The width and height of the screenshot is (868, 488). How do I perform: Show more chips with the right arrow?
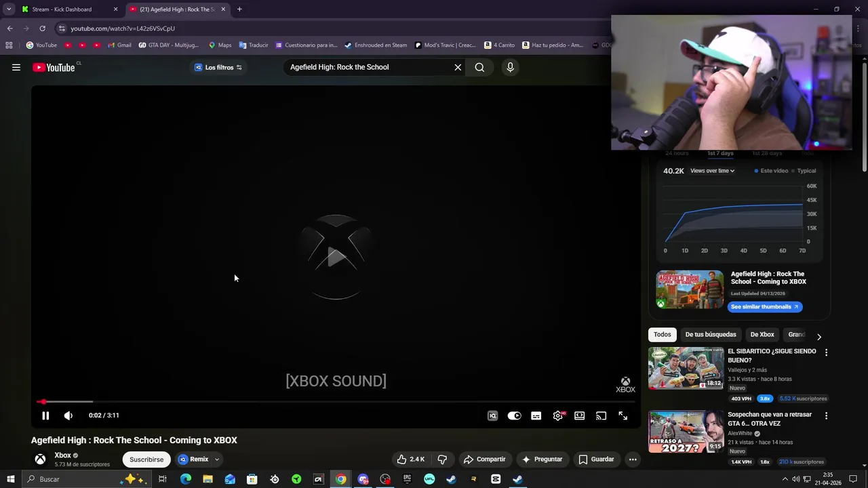point(818,336)
